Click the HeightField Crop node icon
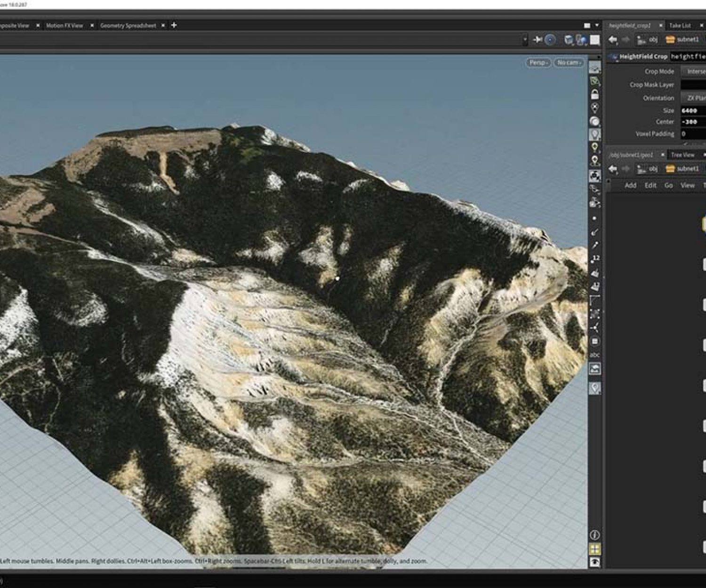706x588 pixels. point(613,56)
